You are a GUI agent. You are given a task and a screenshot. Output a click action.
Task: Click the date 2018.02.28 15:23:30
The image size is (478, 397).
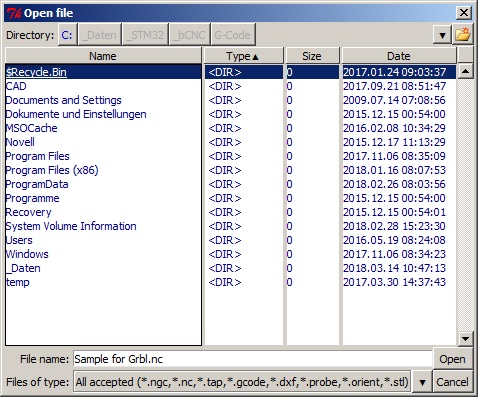coord(394,226)
